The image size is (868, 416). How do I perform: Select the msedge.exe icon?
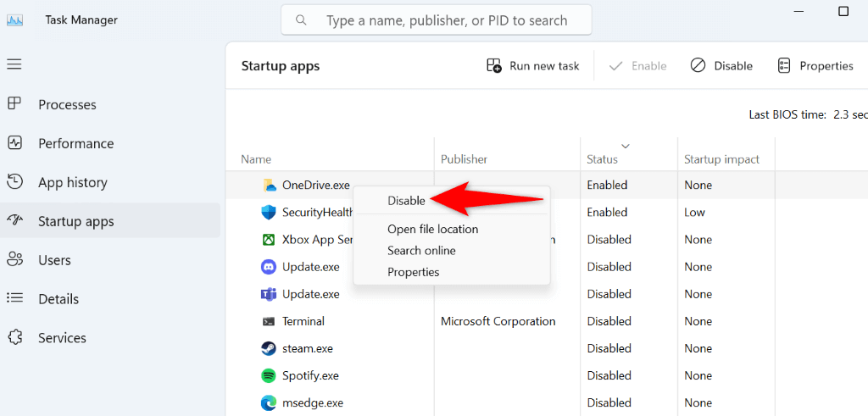[269, 402]
